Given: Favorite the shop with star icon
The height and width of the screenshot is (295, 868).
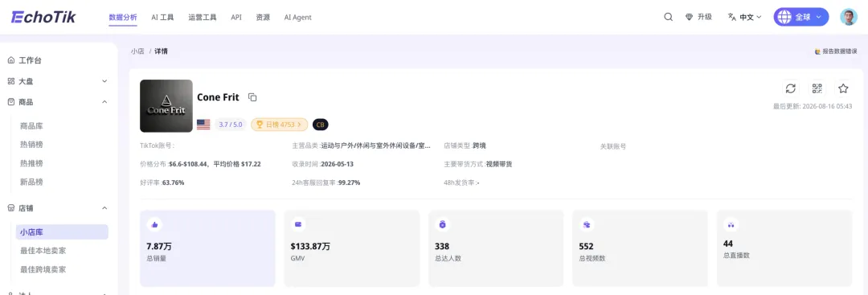Looking at the screenshot, I should tap(843, 88).
